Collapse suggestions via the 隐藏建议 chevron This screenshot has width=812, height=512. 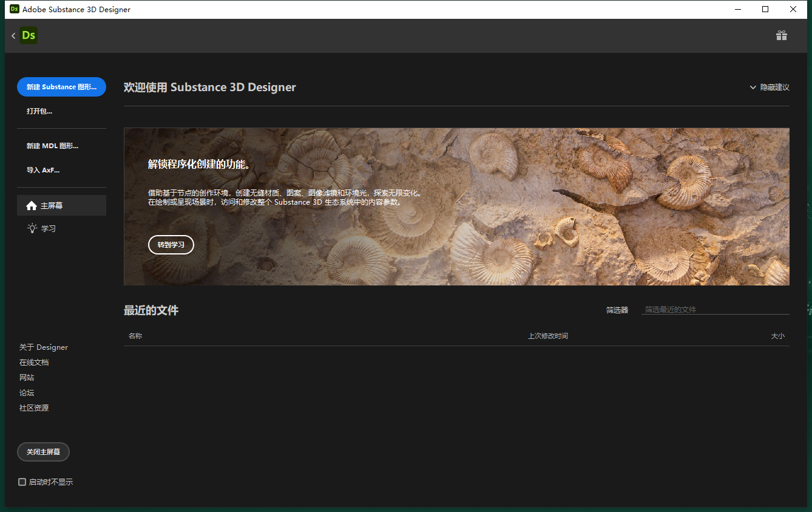coord(753,87)
